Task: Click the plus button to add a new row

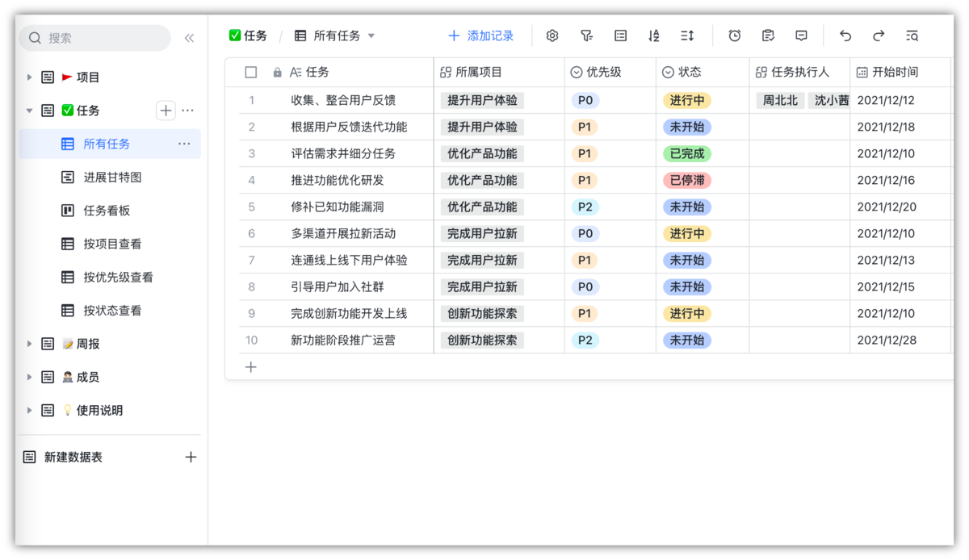Action: 250,367
